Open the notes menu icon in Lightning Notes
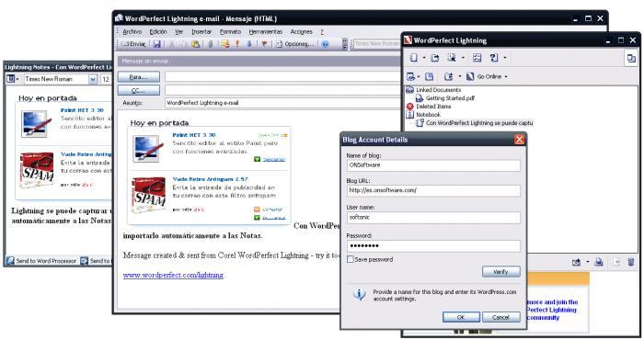The image size is (644, 340). pyautogui.click(x=12, y=79)
